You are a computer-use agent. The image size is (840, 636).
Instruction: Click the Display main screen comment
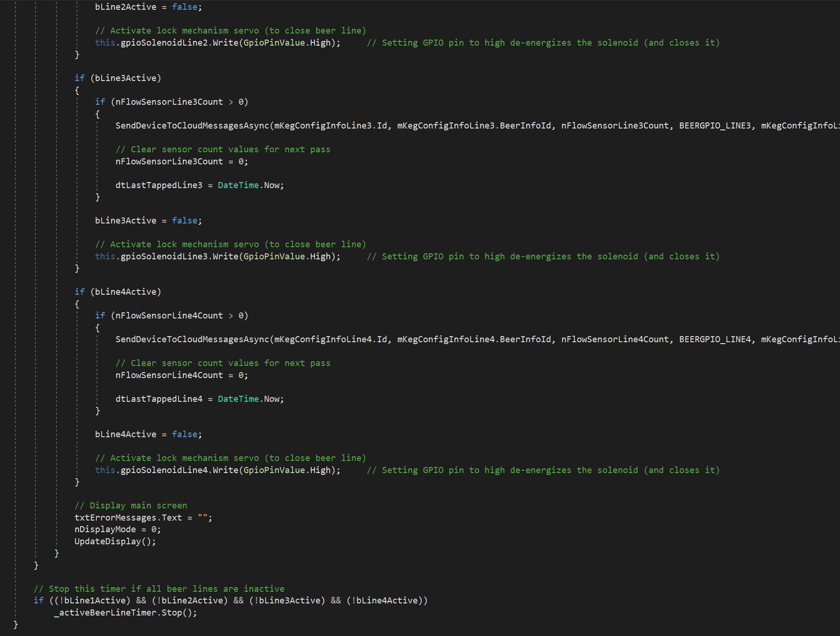pyautogui.click(x=131, y=505)
